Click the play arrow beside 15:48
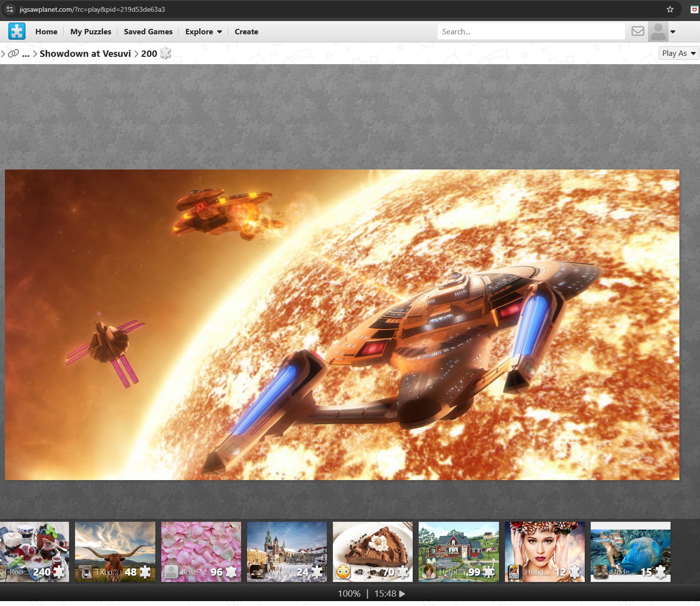700x606 pixels. coord(402,594)
